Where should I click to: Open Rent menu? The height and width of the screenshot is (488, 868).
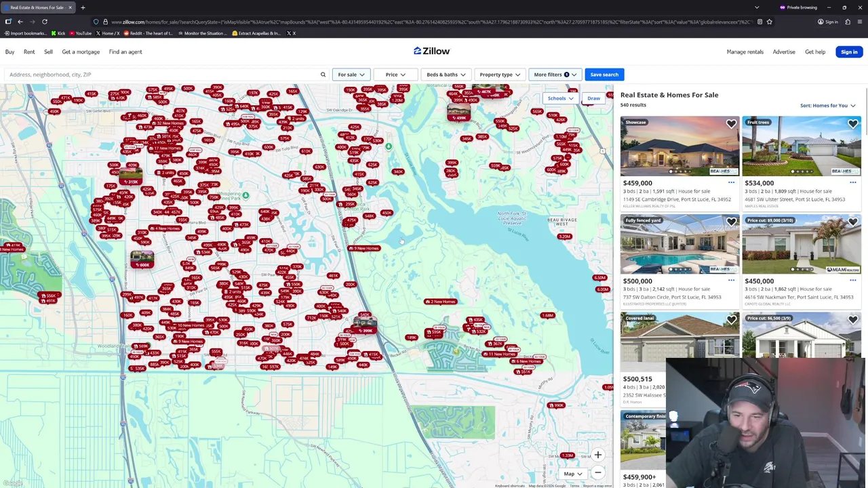coord(29,52)
